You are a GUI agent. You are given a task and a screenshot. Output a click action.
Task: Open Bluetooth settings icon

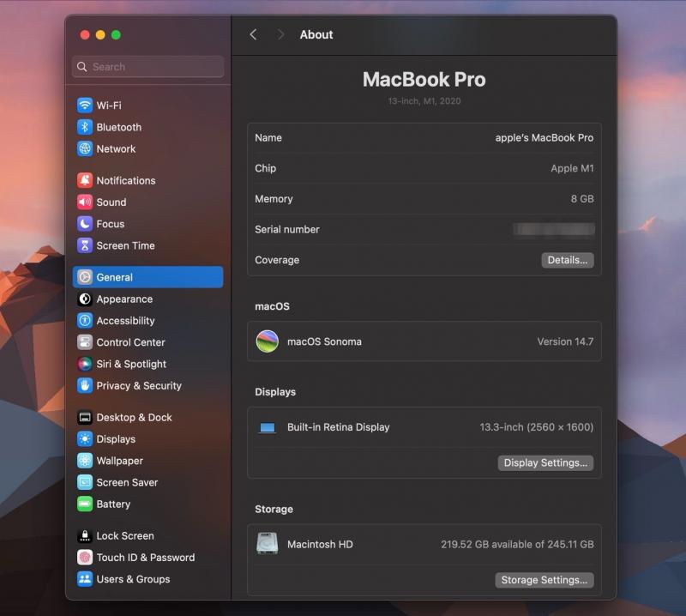click(85, 127)
